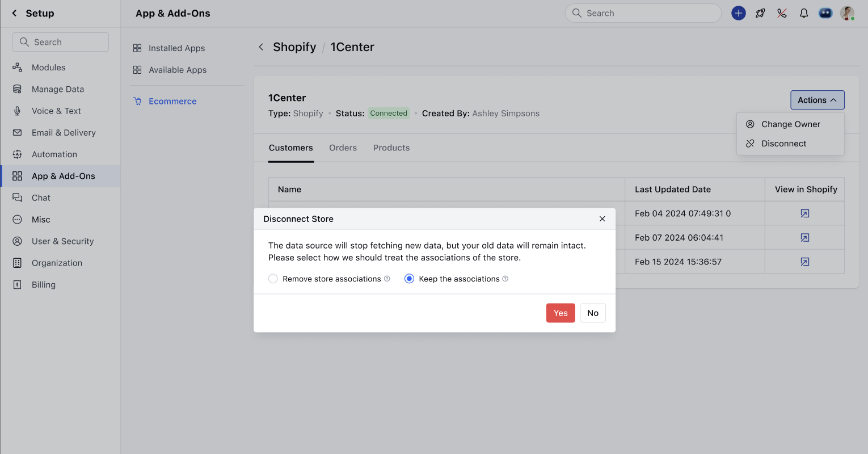This screenshot has height=454, width=868.
Task: Select the Ecommerce section
Action: pyautogui.click(x=172, y=102)
